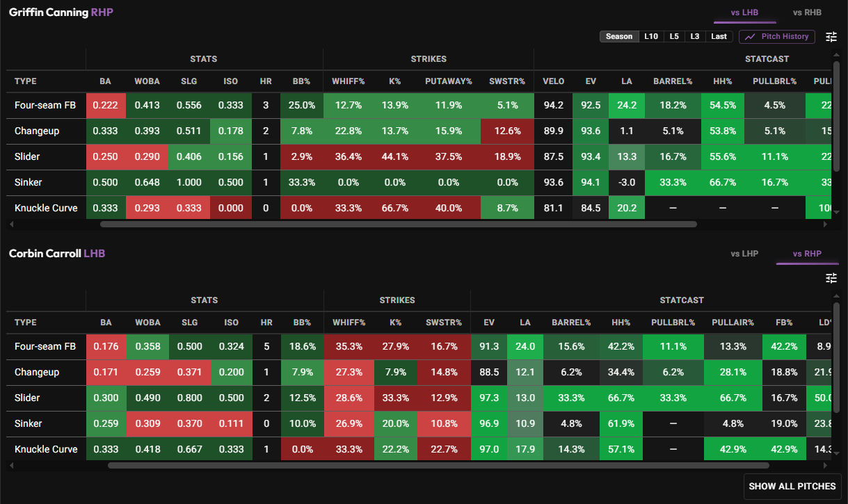This screenshot has width=848, height=504.
Task: Switch Canning panel to vs RHB tab
Action: [808, 12]
